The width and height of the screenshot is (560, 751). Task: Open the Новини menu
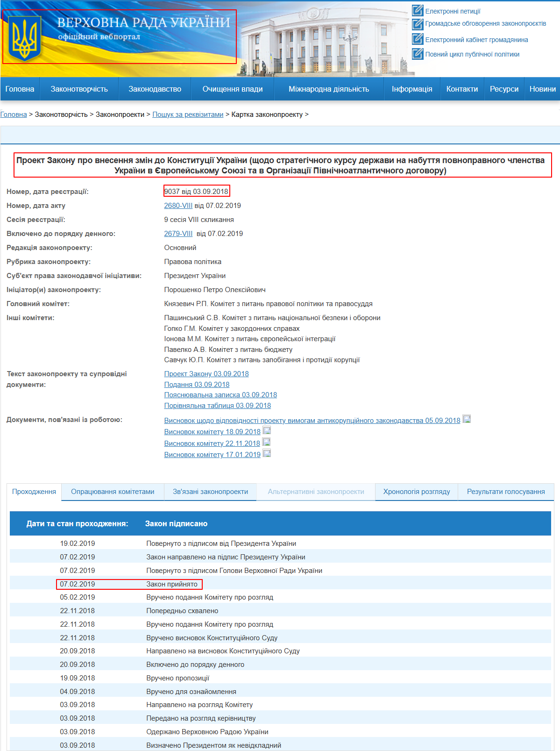pyautogui.click(x=542, y=89)
